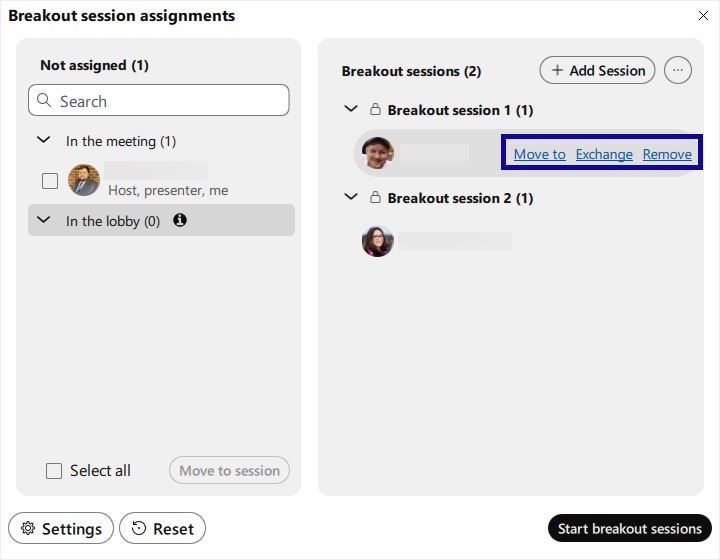Click the lock icon for Breakout session 2
Screen dimensions: 720x560
[375, 197]
